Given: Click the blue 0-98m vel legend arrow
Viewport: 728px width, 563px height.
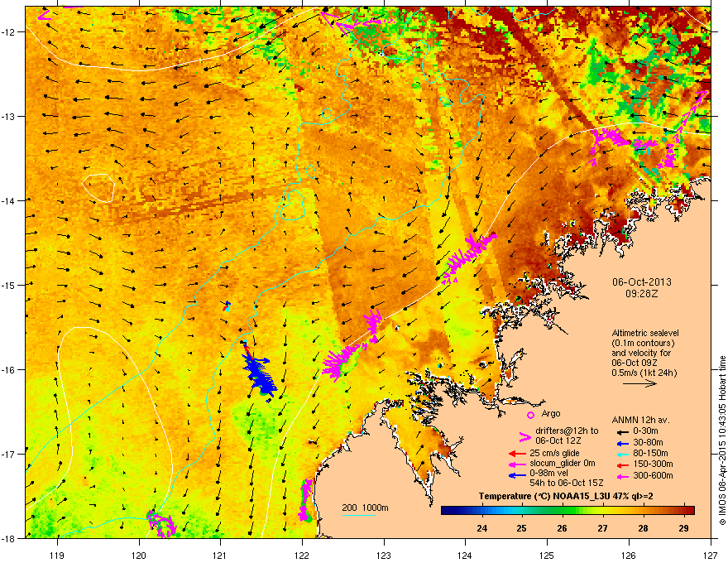Looking at the screenshot, I should [x=517, y=474].
